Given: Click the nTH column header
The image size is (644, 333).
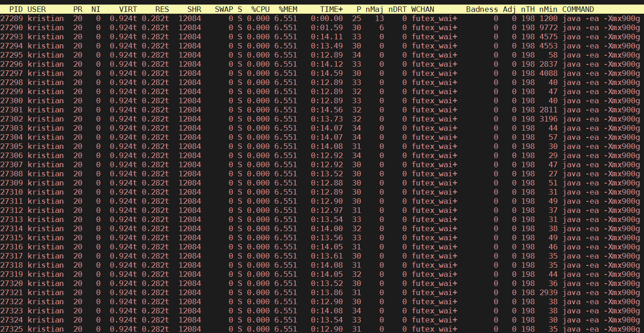Looking at the screenshot, I should pyautogui.click(x=528, y=9).
